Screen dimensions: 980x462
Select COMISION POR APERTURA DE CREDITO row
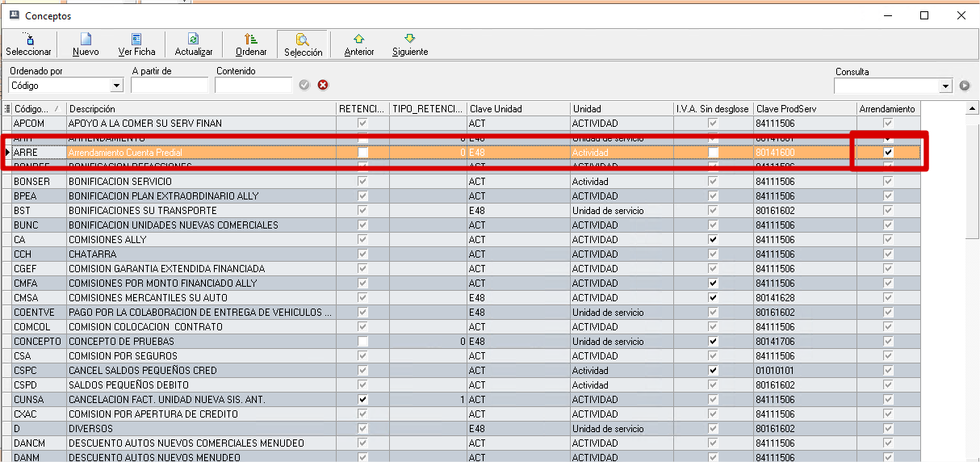(x=462, y=414)
